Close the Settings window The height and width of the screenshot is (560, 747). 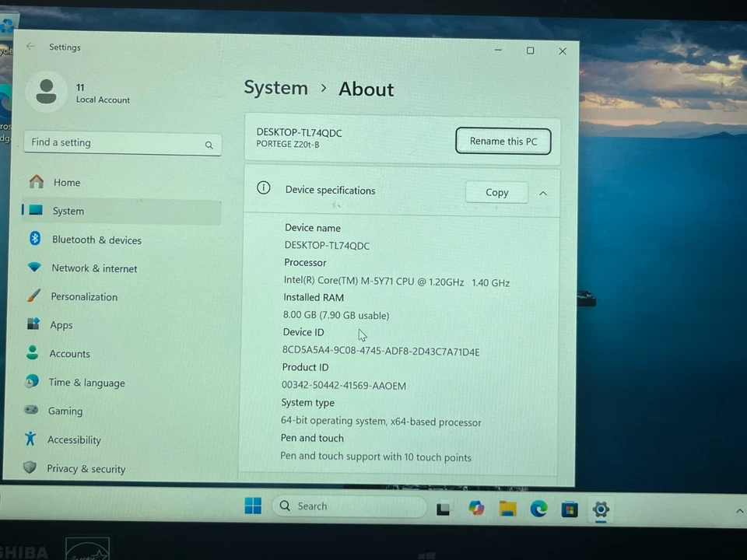[562, 51]
